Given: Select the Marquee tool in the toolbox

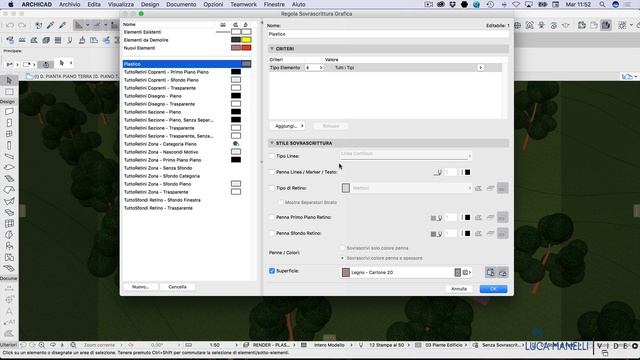Looking at the screenshot, I should click(9, 92).
